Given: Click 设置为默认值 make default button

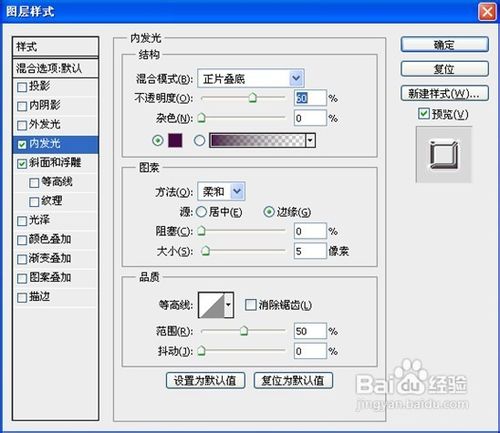Looking at the screenshot, I should pos(205,380).
